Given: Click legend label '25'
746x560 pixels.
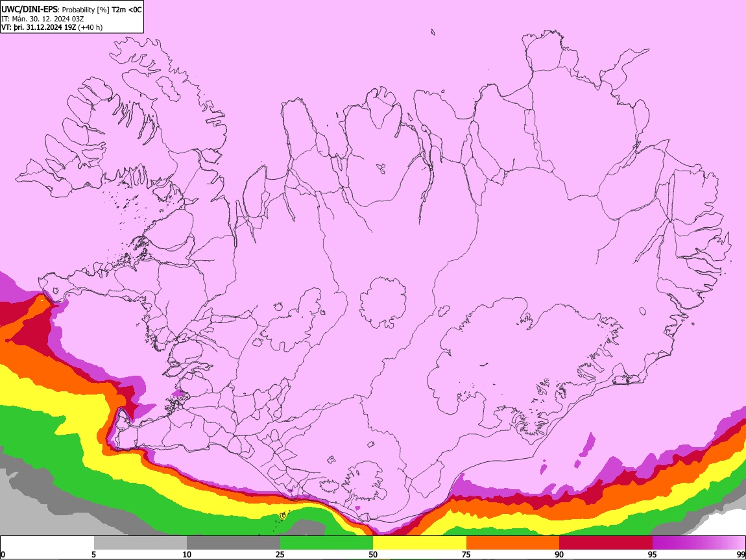Looking at the screenshot, I should click(x=280, y=554).
